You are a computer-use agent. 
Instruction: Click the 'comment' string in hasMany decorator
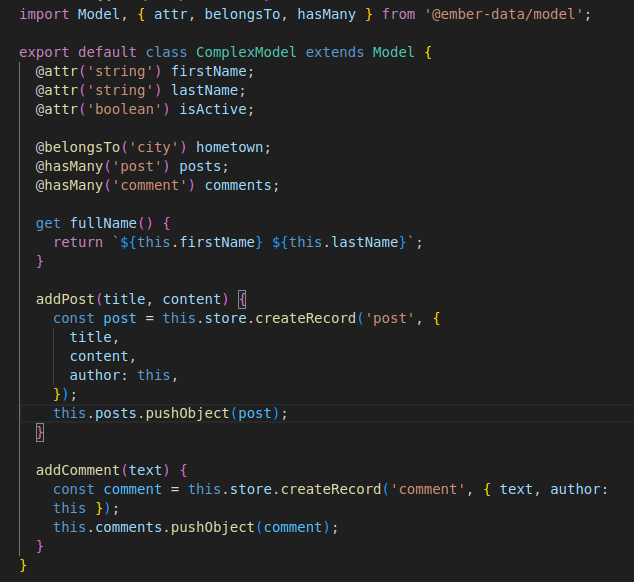[x=150, y=185]
